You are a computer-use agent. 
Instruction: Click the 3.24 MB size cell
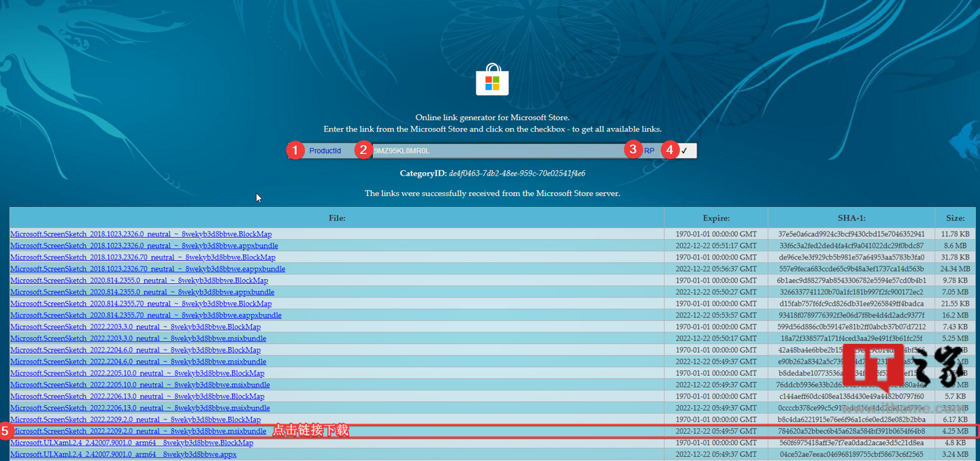(955, 454)
